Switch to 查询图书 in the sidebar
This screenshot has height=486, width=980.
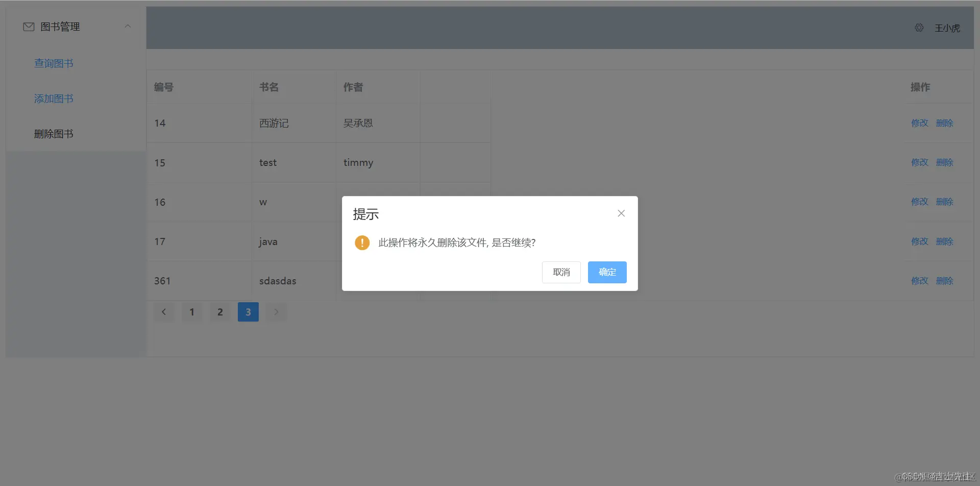click(x=54, y=63)
